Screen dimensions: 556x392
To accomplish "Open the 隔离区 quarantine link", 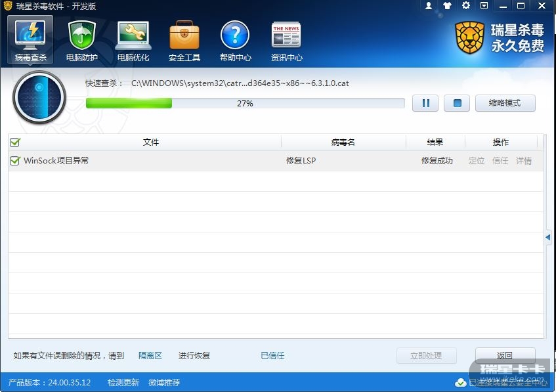I will [x=150, y=355].
